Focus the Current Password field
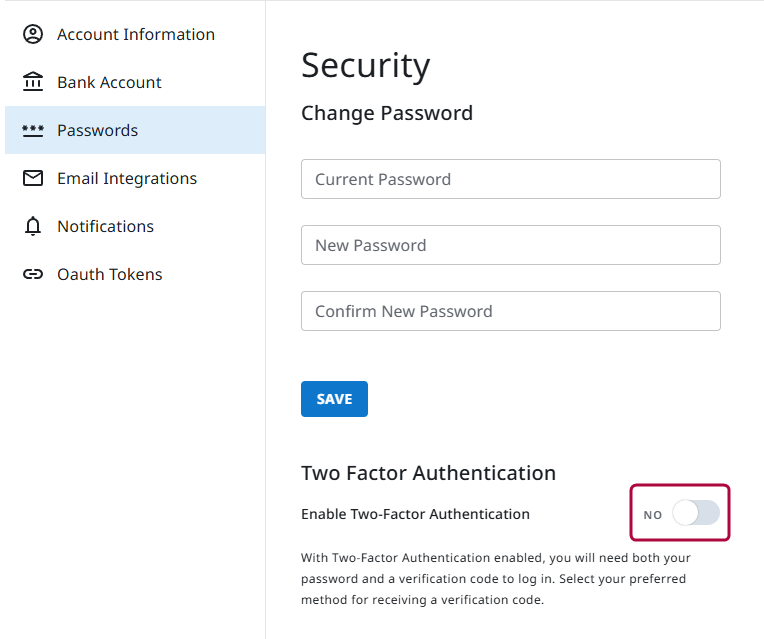The height and width of the screenshot is (639, 764). point(511,179)
